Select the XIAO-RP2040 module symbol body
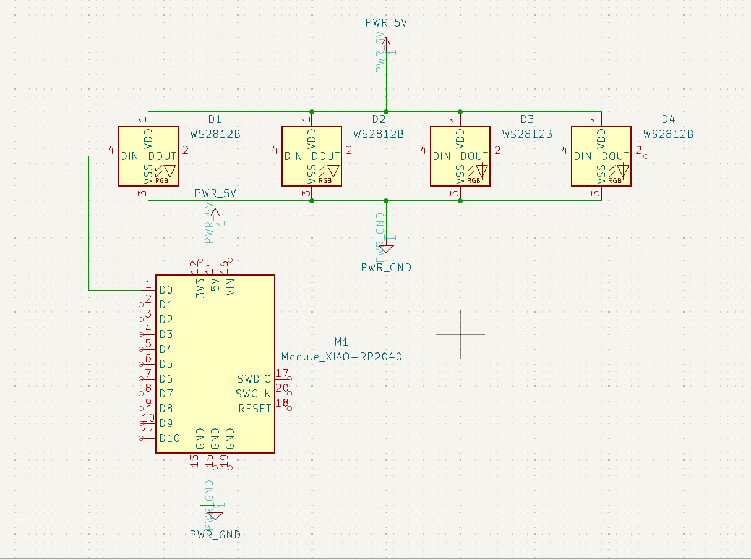The image size is (751, 560). tap(215, 365)
